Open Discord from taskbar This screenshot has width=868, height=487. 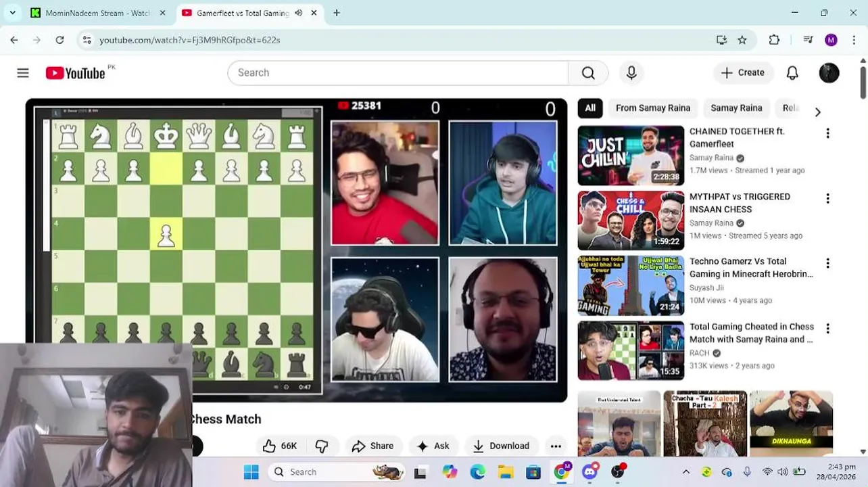pos(589,472)
